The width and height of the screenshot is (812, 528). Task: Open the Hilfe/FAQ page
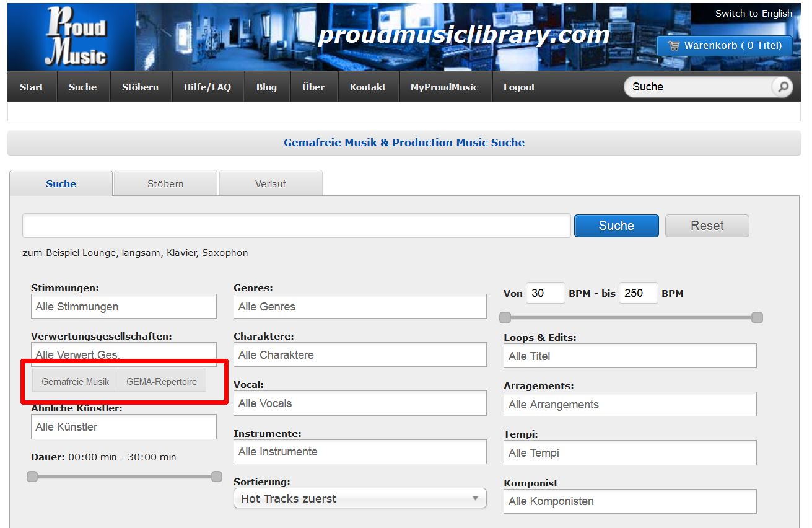pyautogui.click(x=207, y=87)
